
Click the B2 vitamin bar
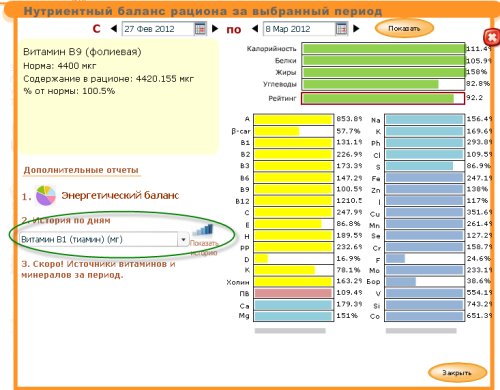(x=294, y=154)
